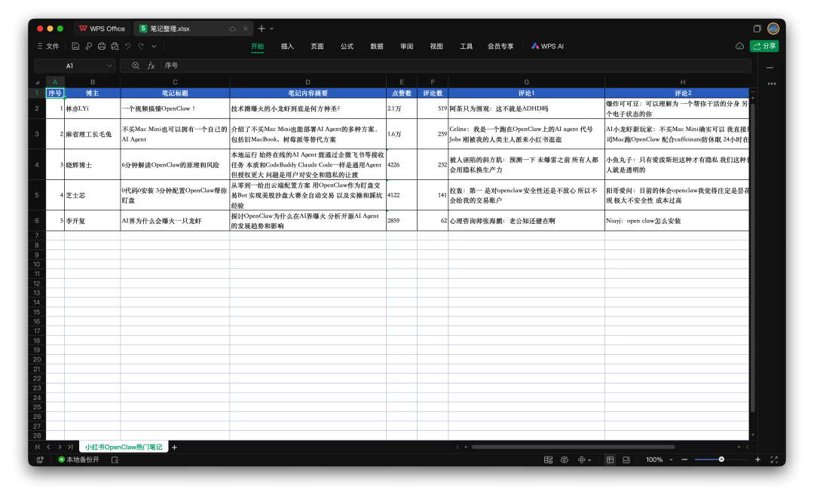Image resolution: width=814 pixels, height=504 pixels.
Task: Select the 小红书OpenClaw热门笔记 sheet tab
Action: (x=124, y=447)
